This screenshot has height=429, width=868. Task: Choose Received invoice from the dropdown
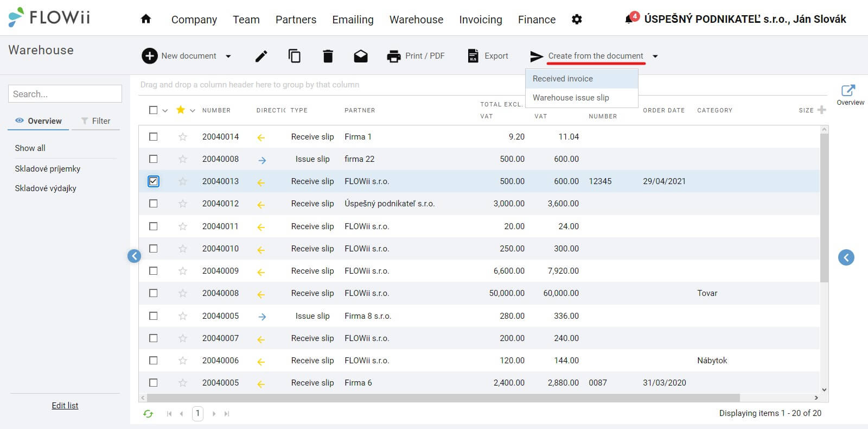(582, 79)
